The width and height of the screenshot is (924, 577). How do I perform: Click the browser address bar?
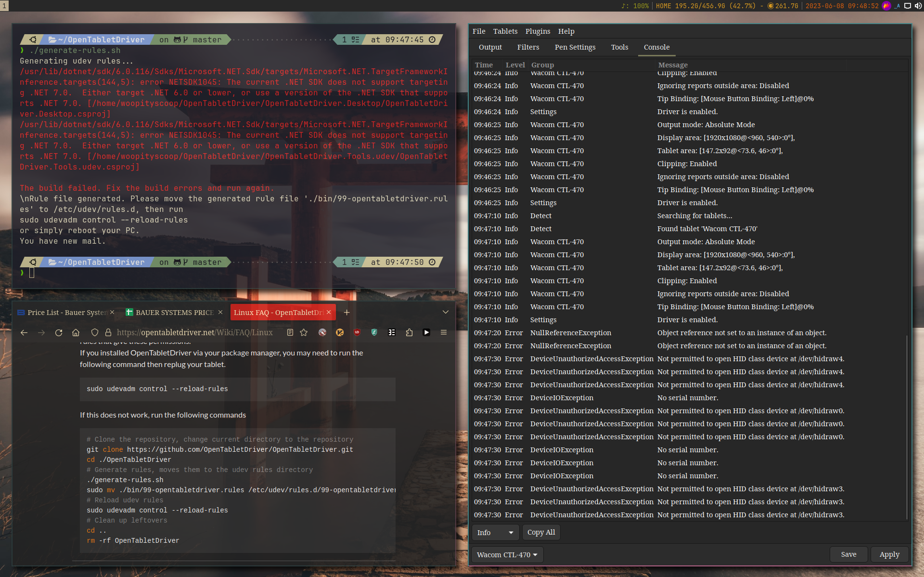(x=202, y=332)
